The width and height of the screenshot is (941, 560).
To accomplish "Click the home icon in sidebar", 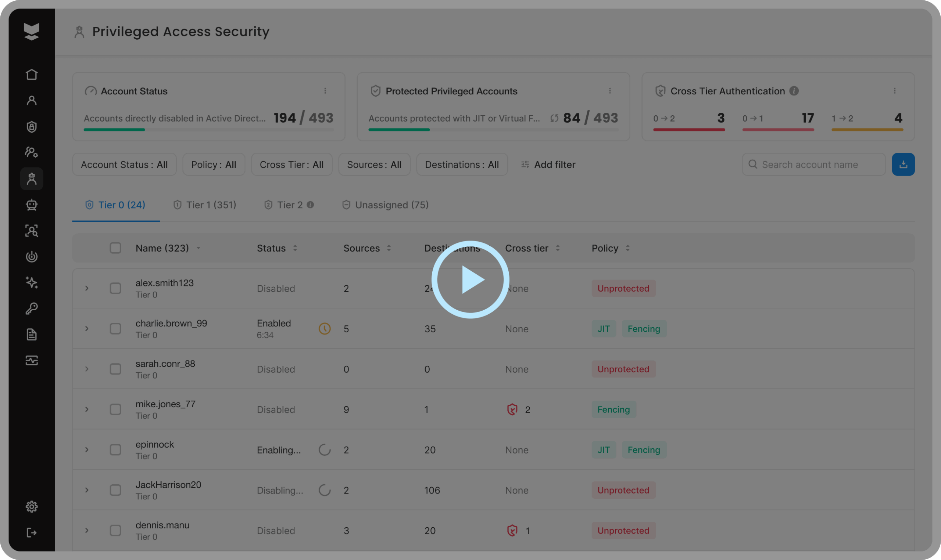I will [x=32, y=74].
